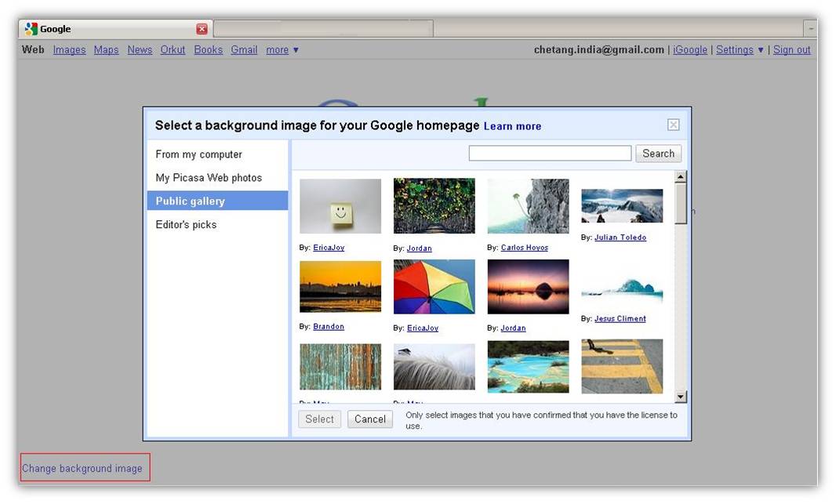Click the license notice text in dialog
This screenshot has height=504, width=836.
[x=541, y=420]
